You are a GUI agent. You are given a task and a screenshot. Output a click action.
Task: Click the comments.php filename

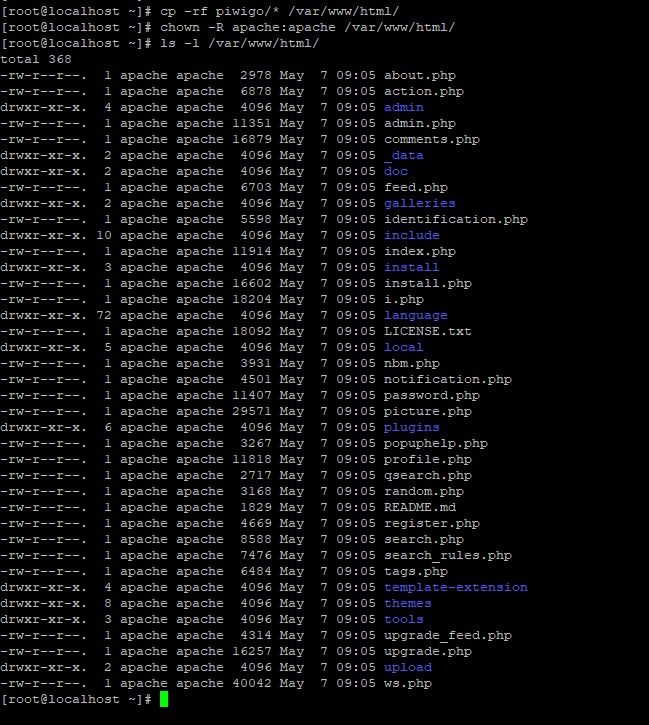[x=432, y=140]
